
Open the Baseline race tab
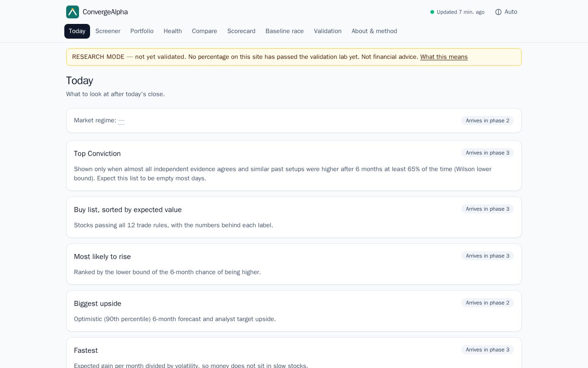click(x=285, y=31)
